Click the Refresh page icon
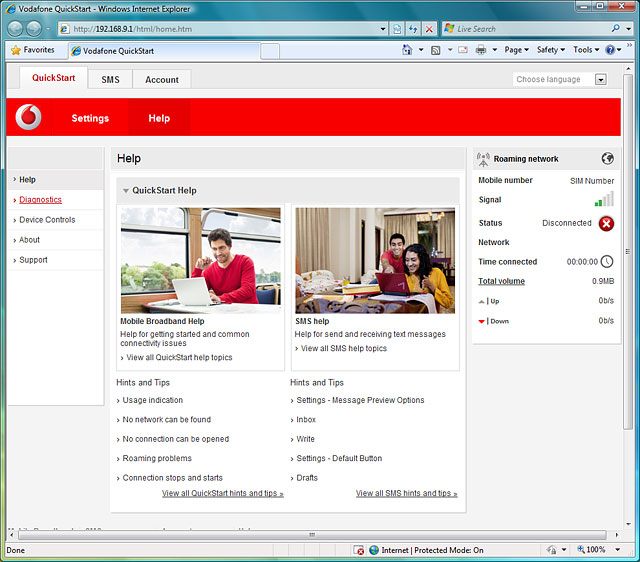Screen dimensions: 640x562 pyautogui.click(x=412, y=29)
